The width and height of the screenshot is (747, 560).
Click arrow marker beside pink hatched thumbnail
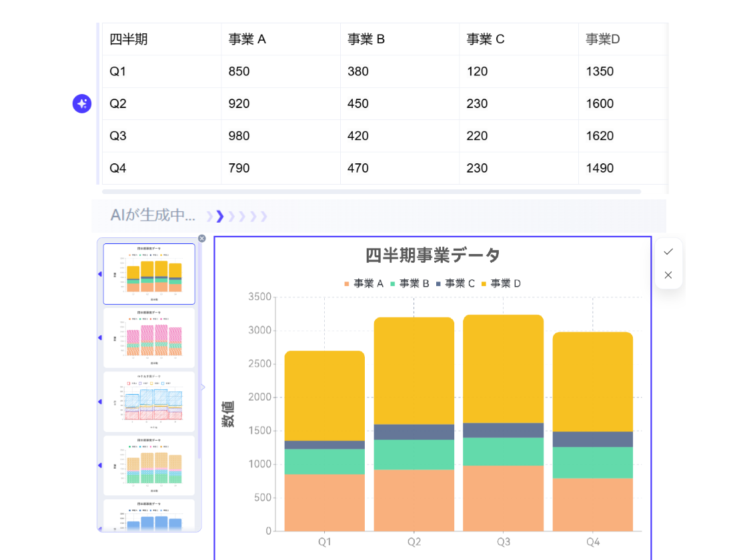point(100,338)
